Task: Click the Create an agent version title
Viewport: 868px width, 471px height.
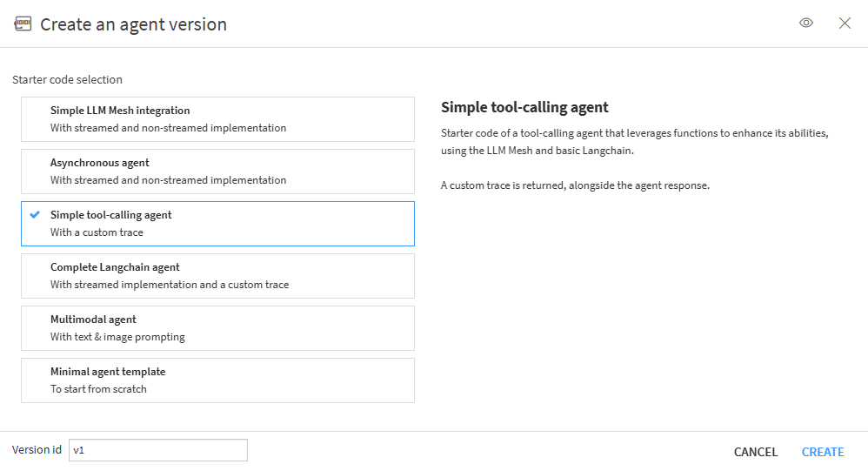Action: click(133, 24)
